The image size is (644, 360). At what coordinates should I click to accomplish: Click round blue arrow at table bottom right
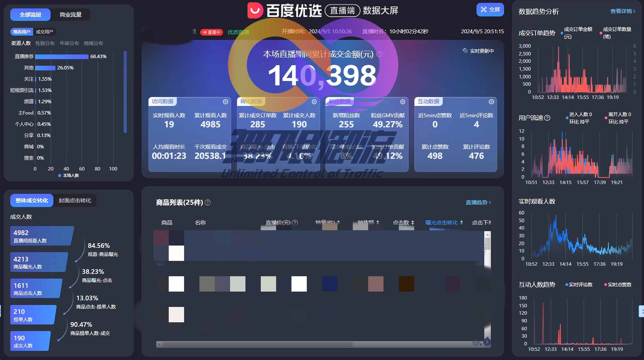487,342
